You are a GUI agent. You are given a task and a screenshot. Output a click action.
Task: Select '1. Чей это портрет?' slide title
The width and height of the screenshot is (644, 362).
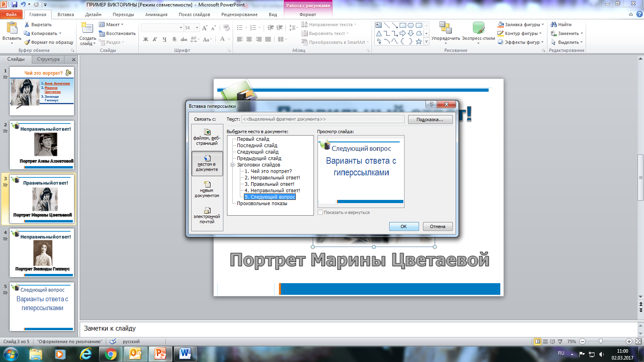coord(268,171)
